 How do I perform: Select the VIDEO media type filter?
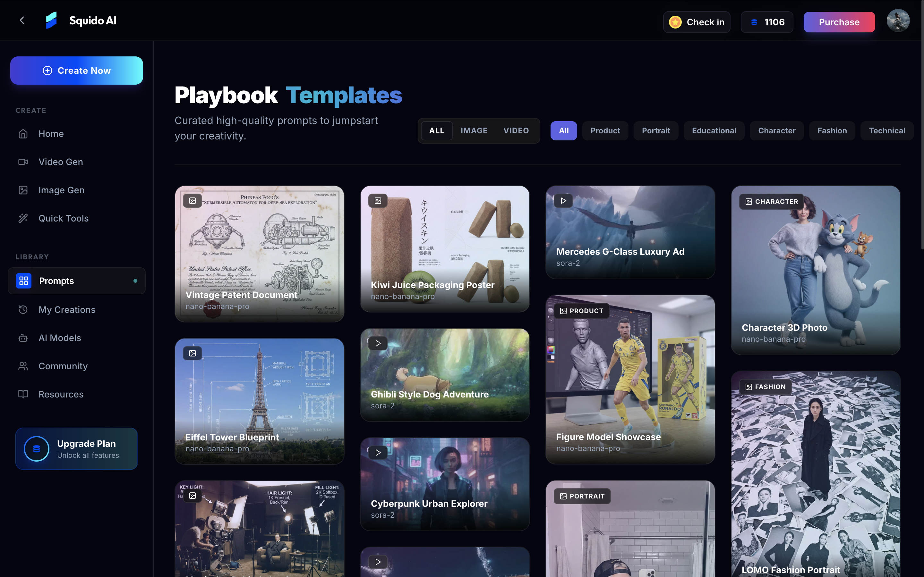[x=516, y=130]
